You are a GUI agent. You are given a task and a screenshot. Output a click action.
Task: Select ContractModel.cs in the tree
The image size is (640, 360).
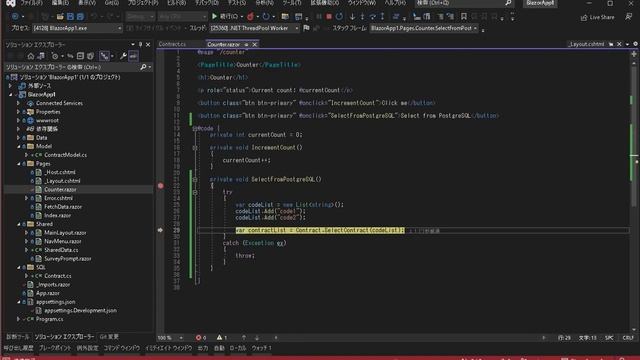tap(65, 155)
